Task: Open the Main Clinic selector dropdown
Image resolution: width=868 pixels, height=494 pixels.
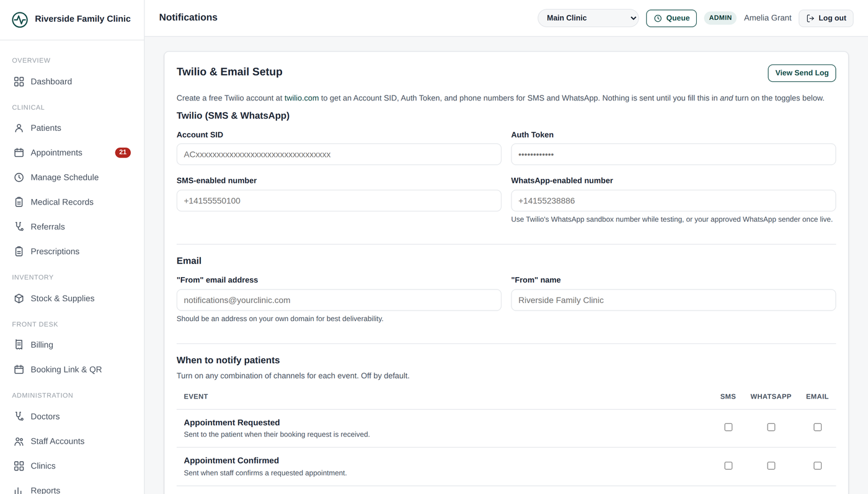Action: [x=588, y=18]
